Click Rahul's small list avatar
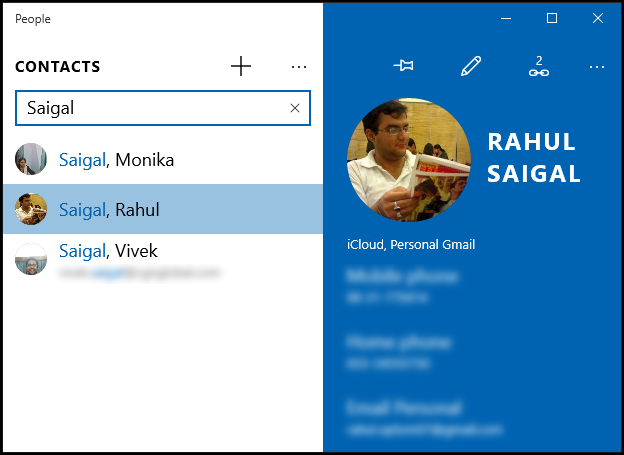 [31, 209]
